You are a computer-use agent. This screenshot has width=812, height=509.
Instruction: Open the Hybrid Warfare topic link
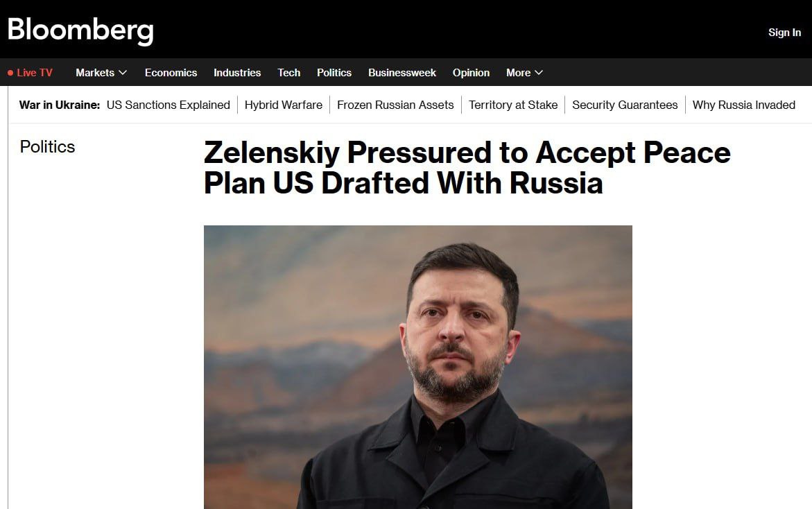pos(284,105)
